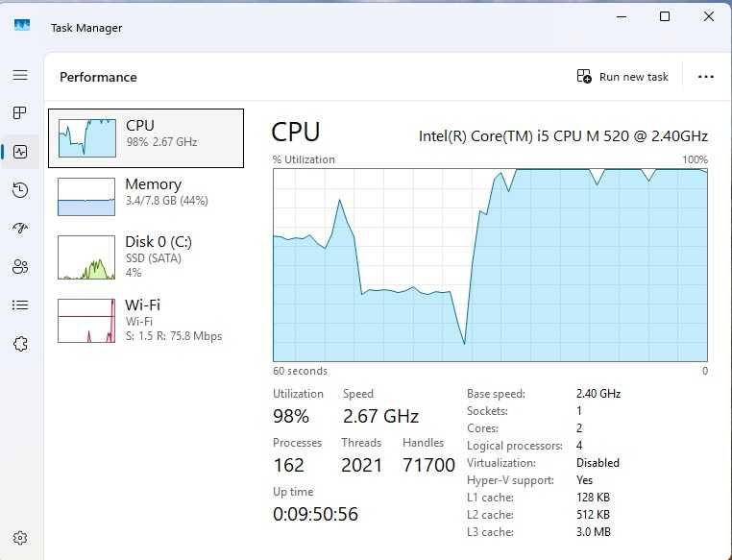The width and height of the screenshot is (732, 560).
Task: Open the Processes page icon in sidebar
Action: click(20, 113)
